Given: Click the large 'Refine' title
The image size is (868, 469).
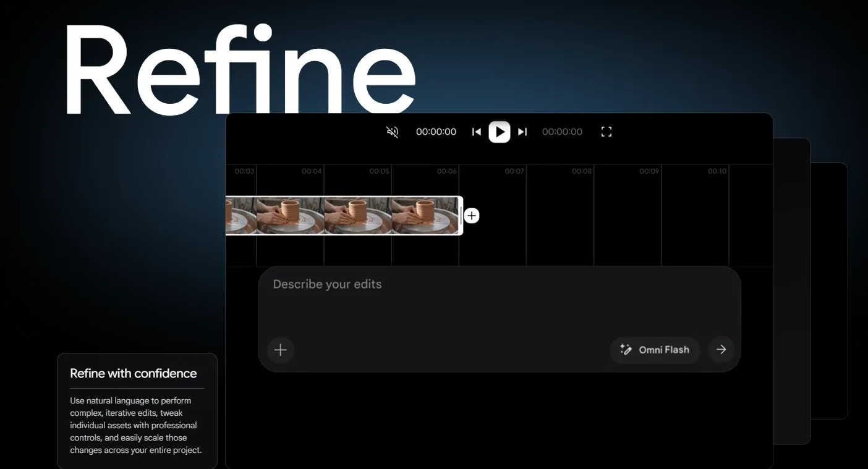Looking at the screenshot, I should point(240,69).
